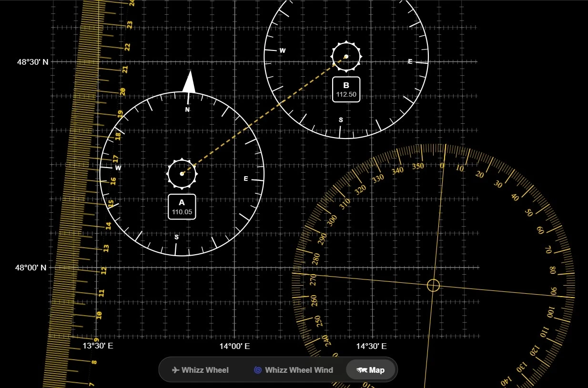Image resolution: width=588 pixels, height=388 pixels.
Task: Click the spiral icon on Whizz Wheel Wind
Action: point(258,370)
